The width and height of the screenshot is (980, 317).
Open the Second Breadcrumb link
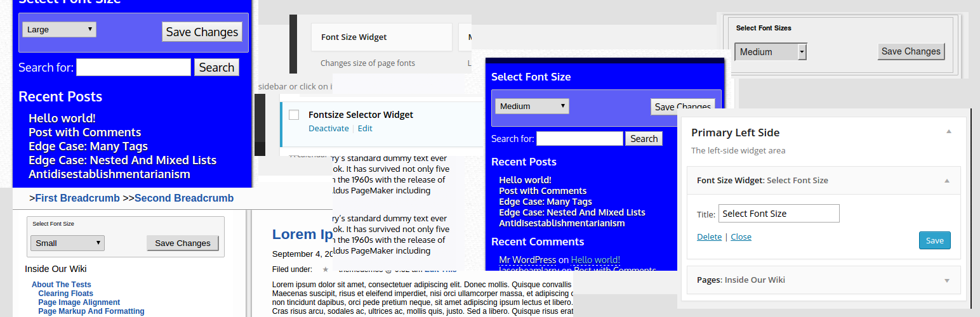point(183,198)
